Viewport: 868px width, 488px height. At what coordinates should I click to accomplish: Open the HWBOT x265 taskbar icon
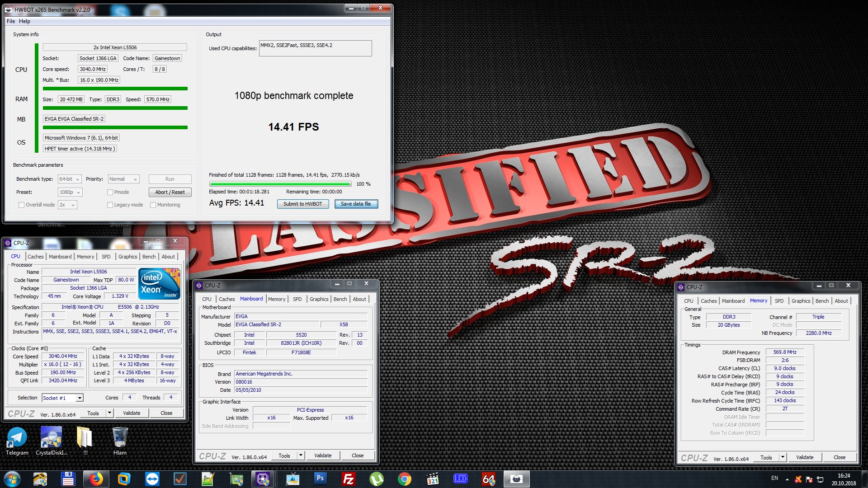pos(516,479)
